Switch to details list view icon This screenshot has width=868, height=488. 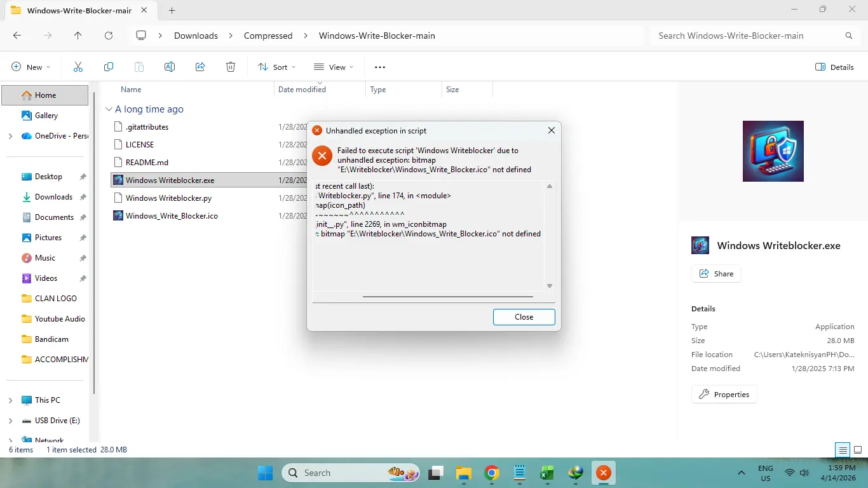(843, 450)
